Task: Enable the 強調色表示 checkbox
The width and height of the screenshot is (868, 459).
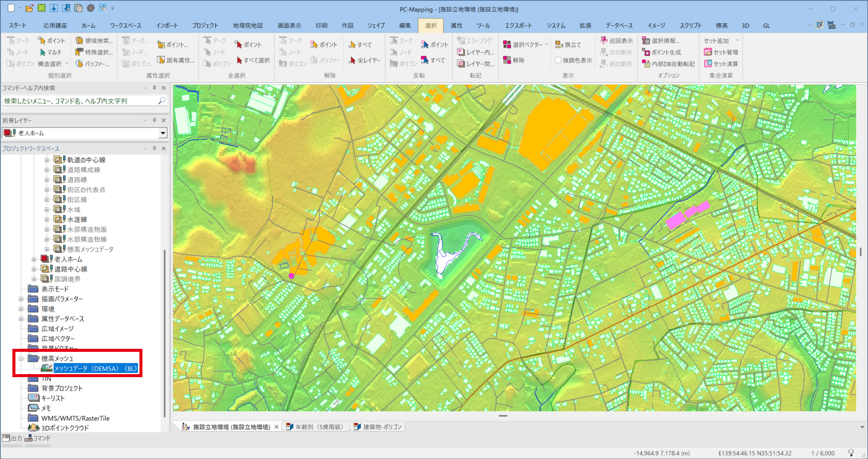Action: tap(558, 60)
